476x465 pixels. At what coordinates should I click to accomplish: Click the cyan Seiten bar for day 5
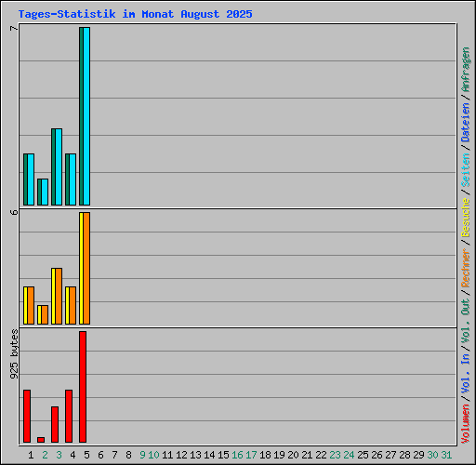86,116
